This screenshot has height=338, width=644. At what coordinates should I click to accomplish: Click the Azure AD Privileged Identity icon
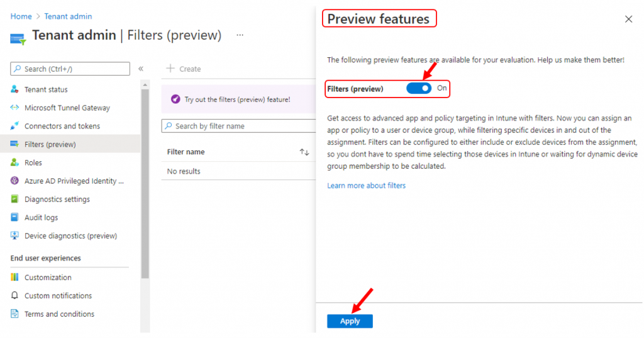pos(14,181)
